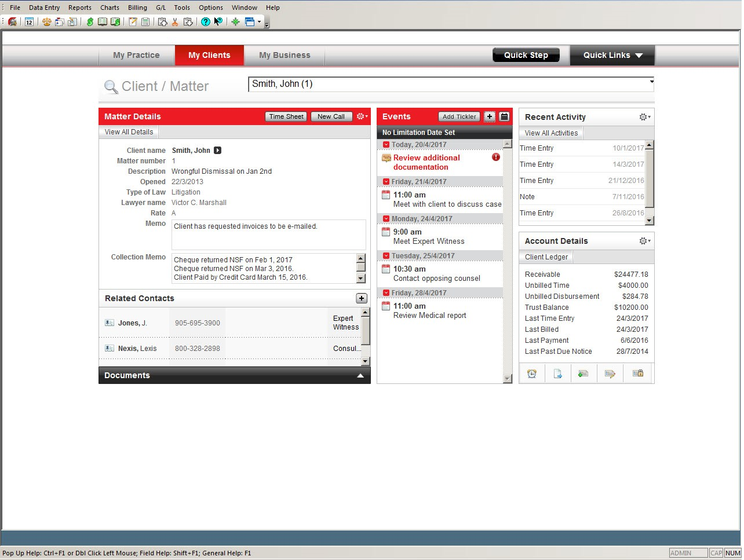Open the Client/Matter dropdown for Smith, John
This screenshot has height=560, width=744.
click(650, 83)
